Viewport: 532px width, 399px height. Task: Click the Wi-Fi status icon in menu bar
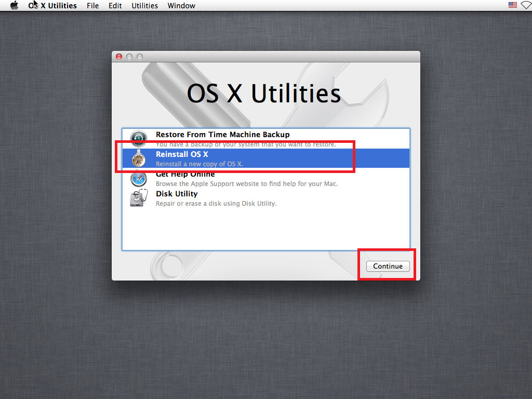[527, 5]
